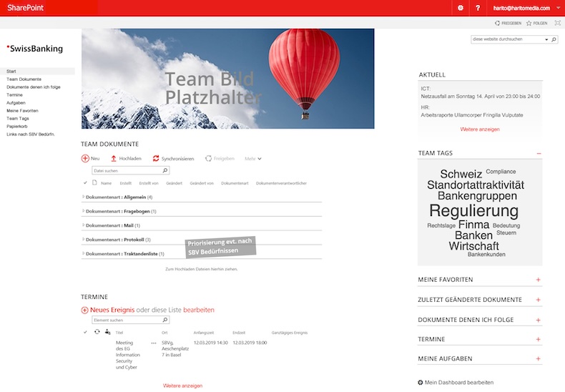The height and width of the screenshot is (392, 565).
Task: Open the SharePoint settings gear
Action: 461,8
